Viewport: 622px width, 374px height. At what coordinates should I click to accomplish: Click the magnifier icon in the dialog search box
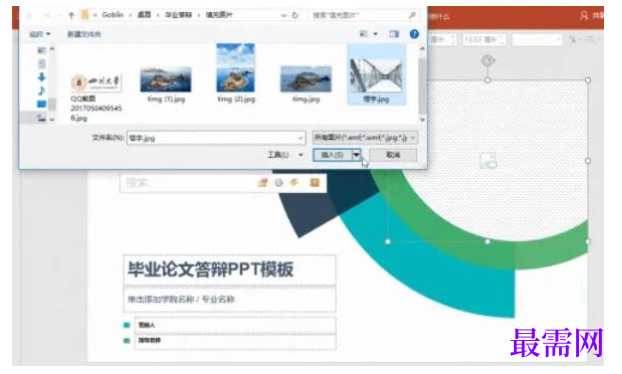pyautogui.click(x=412, y=15)
